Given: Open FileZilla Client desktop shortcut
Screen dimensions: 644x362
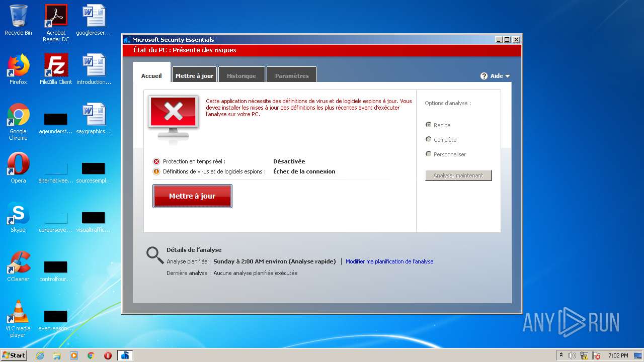Looking at the screenshot, I should 56,69.
